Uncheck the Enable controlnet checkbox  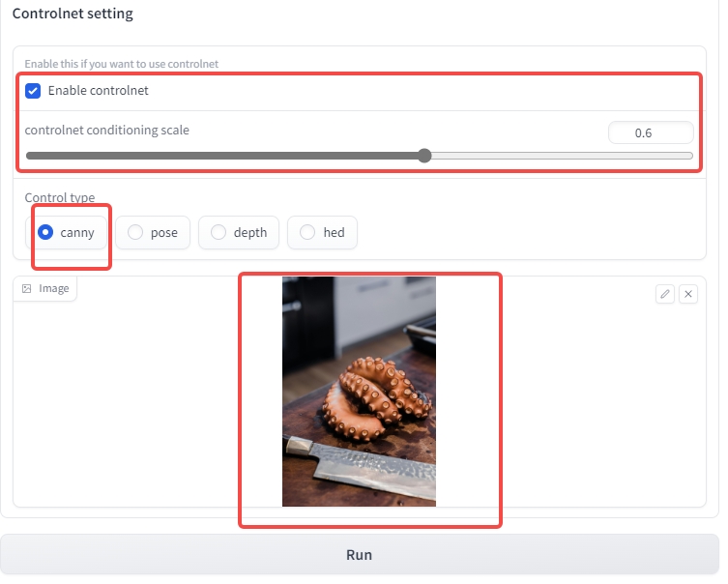pos(33,91)
